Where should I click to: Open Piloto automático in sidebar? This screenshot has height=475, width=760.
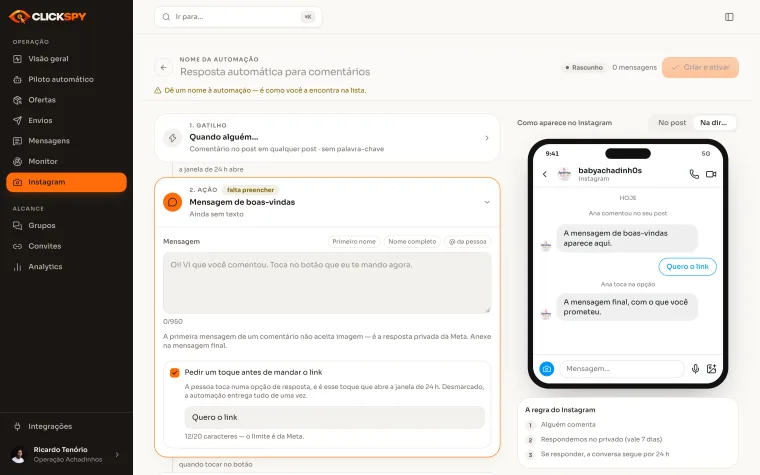(66, 79)
